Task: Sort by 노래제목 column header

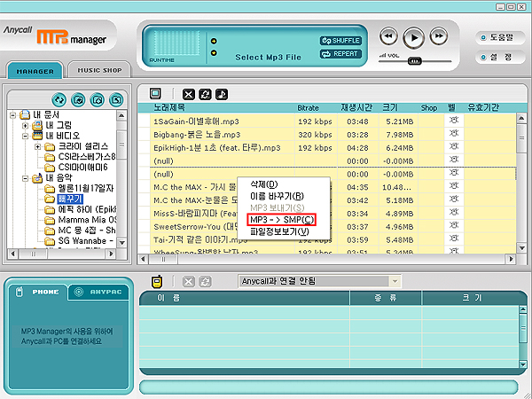Action: tap(169, 107)
